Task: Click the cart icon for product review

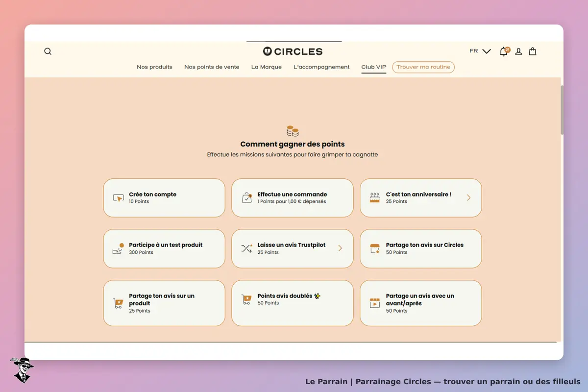Action: click(118, 303)
